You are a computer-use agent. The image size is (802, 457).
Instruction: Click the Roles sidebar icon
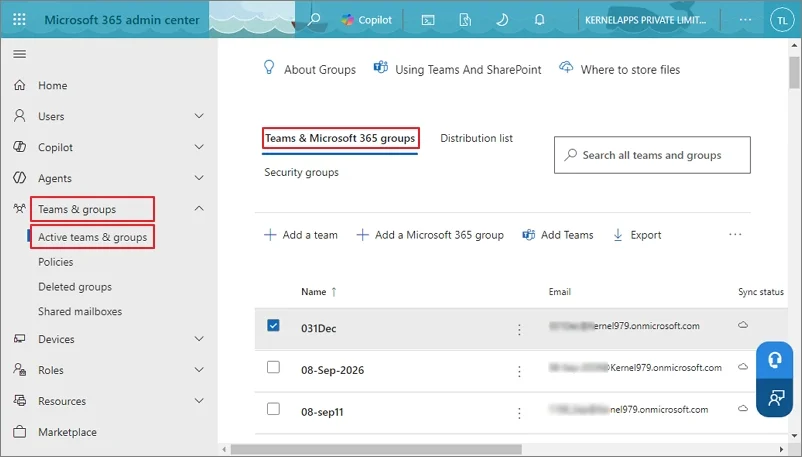(19, 369)
